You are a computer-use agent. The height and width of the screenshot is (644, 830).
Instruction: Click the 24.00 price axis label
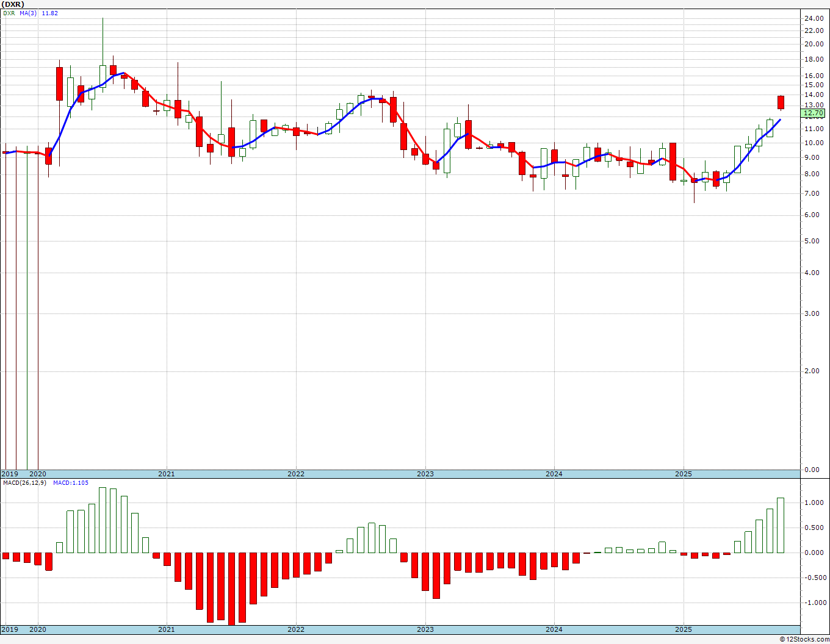coord(814,19)
